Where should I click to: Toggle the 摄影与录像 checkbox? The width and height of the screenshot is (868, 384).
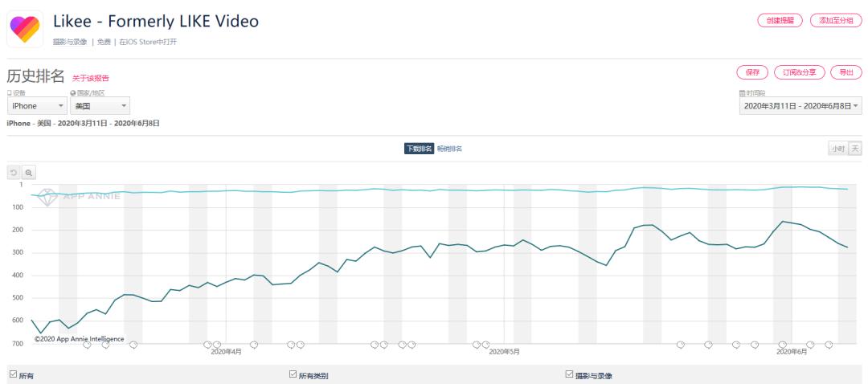click(x=570, y=374)
